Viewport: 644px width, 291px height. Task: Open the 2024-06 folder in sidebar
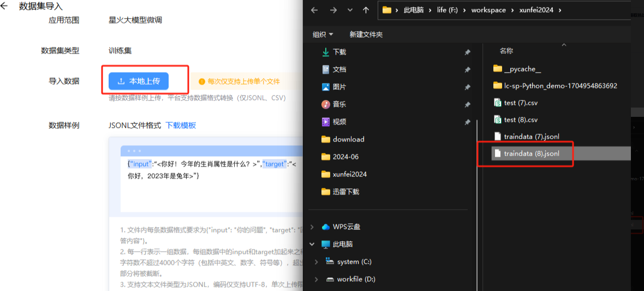pos(340,157)
